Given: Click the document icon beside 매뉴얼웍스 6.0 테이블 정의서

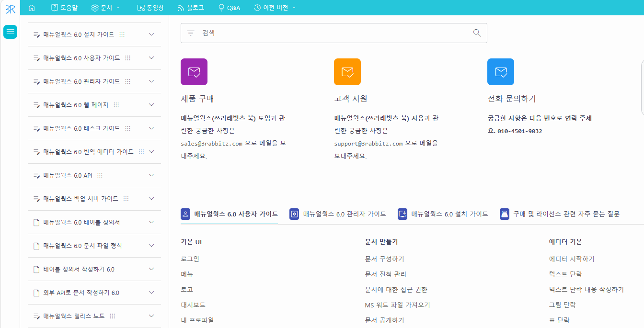Looking at the screenshot, I should pos(36,222).
